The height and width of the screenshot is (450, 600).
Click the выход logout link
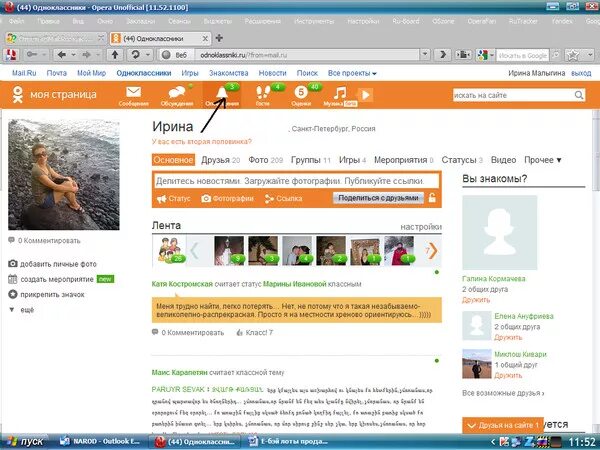click(581, 73)
